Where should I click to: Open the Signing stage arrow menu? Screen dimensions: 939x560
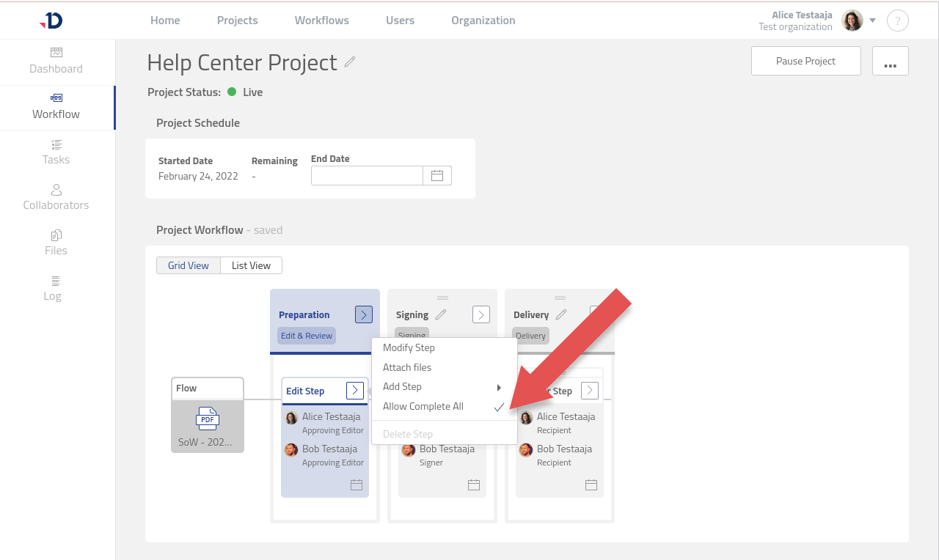481,314
